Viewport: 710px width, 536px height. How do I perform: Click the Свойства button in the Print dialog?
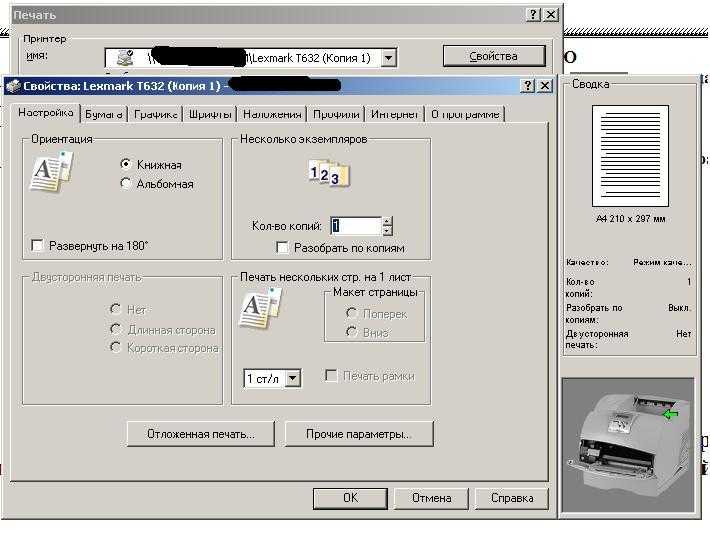(494, 56)
